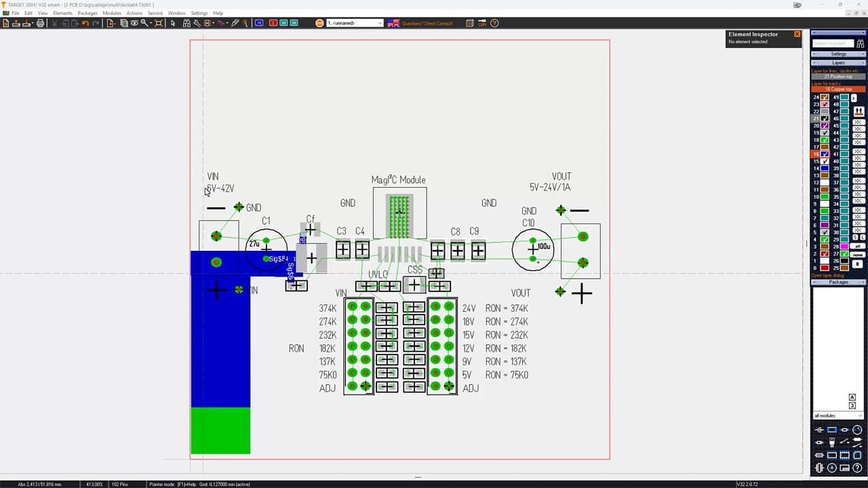Open the Actions menu

[x=134, y=13]
